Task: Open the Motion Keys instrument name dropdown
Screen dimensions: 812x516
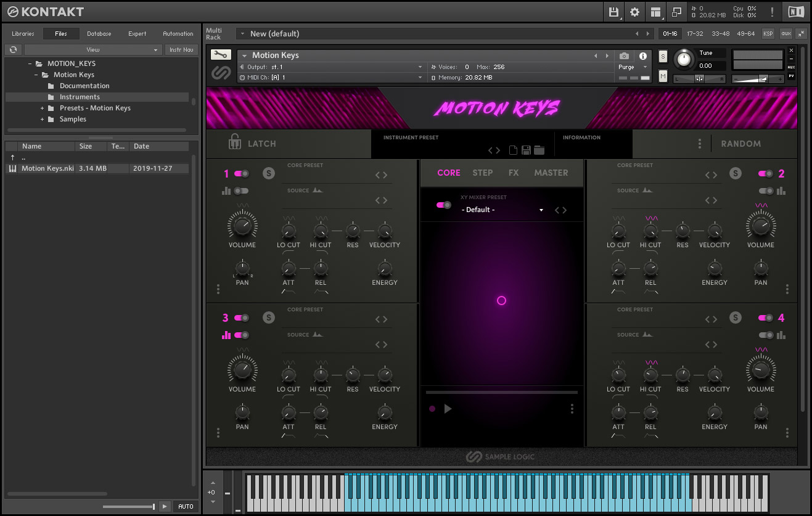Action: point(417,55)
